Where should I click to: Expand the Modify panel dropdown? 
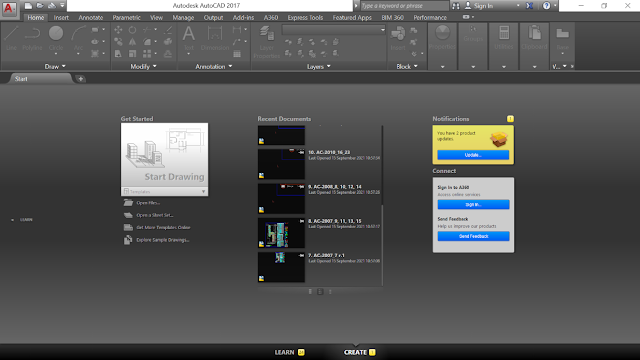143,67
